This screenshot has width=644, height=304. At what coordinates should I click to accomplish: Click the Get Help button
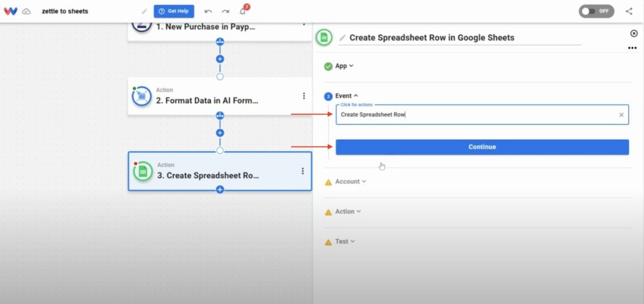click(174, 11)
